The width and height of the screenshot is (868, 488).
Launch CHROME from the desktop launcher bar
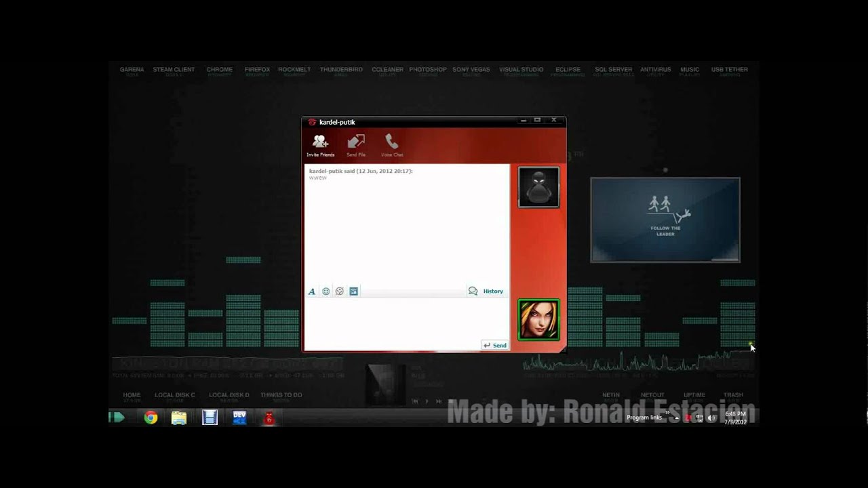[220, 70]
